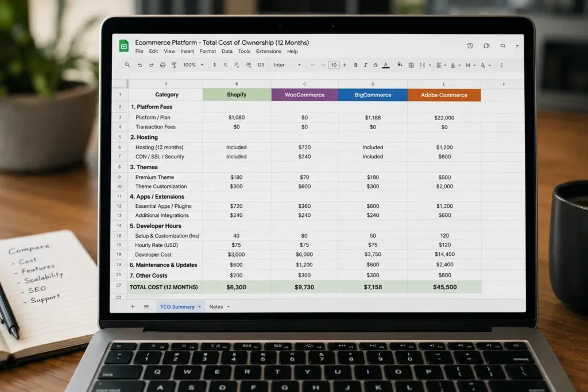Open the Extensions menu

(x=269, y=51)
